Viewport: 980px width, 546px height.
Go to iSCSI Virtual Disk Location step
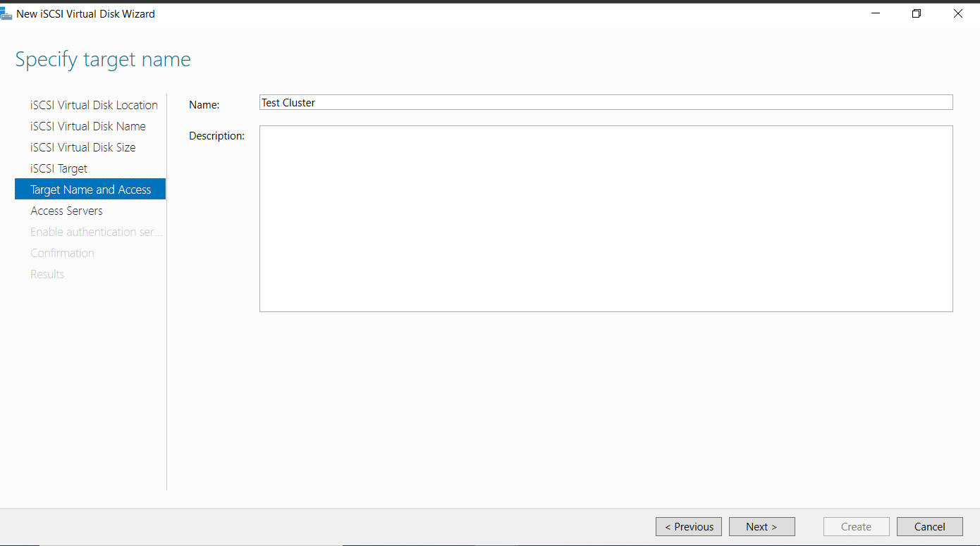click(94, 105)
